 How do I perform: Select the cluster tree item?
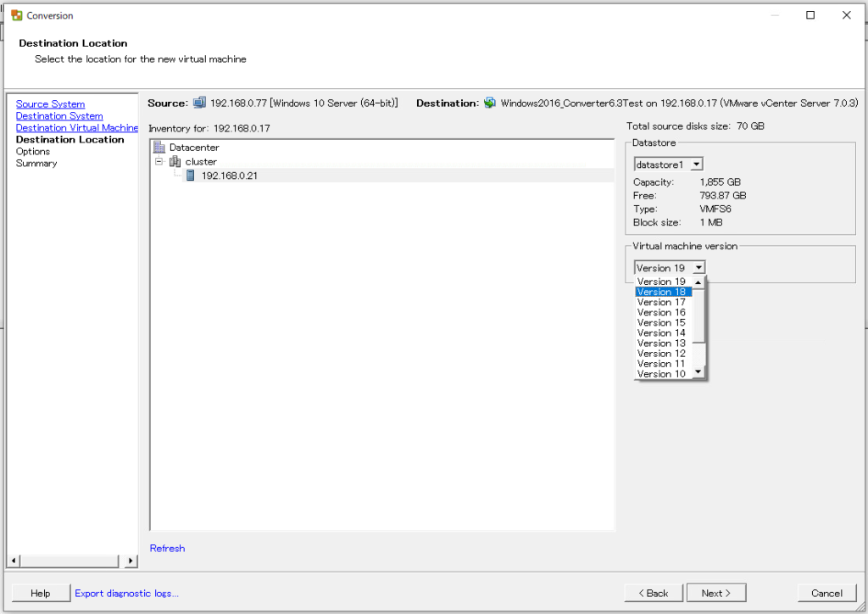[201, 162]
